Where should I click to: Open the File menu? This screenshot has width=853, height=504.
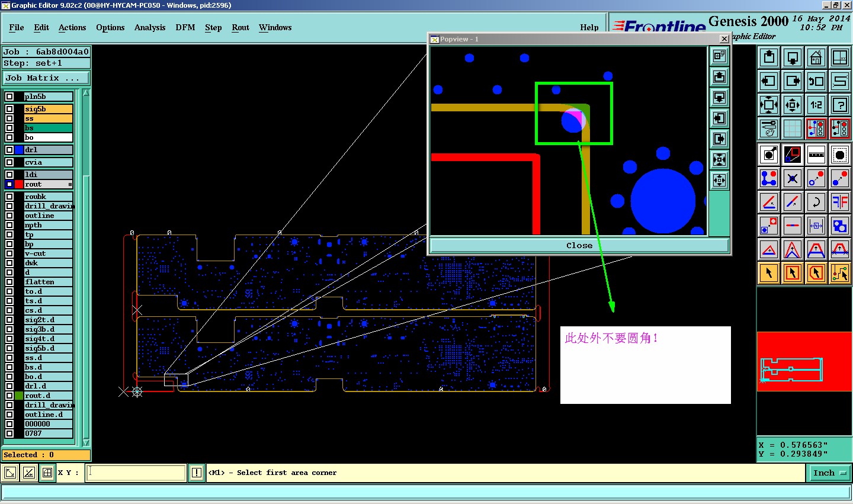[17, 27]
